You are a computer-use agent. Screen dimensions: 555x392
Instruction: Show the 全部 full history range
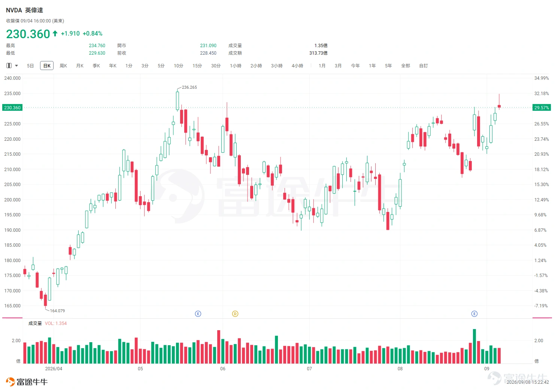[x=406, y=66]
